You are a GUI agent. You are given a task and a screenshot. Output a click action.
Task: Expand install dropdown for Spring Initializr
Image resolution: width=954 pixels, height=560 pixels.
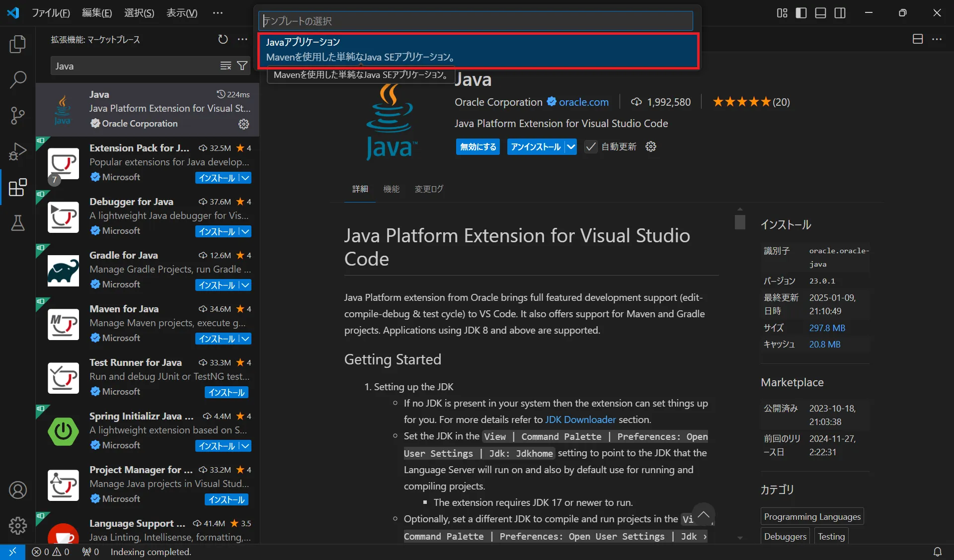coord(245,446)
